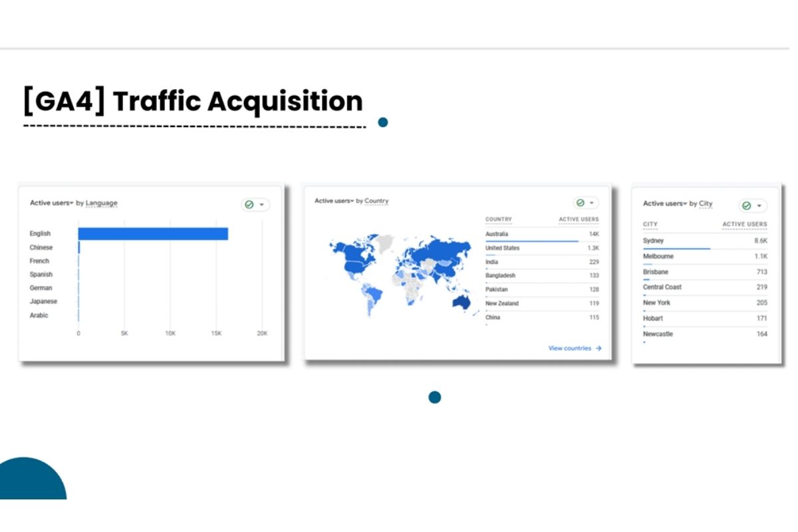The width and height of the screenshot is (798, 532).
Task: Select the Australia row in Country table
Action: point(542,235)
